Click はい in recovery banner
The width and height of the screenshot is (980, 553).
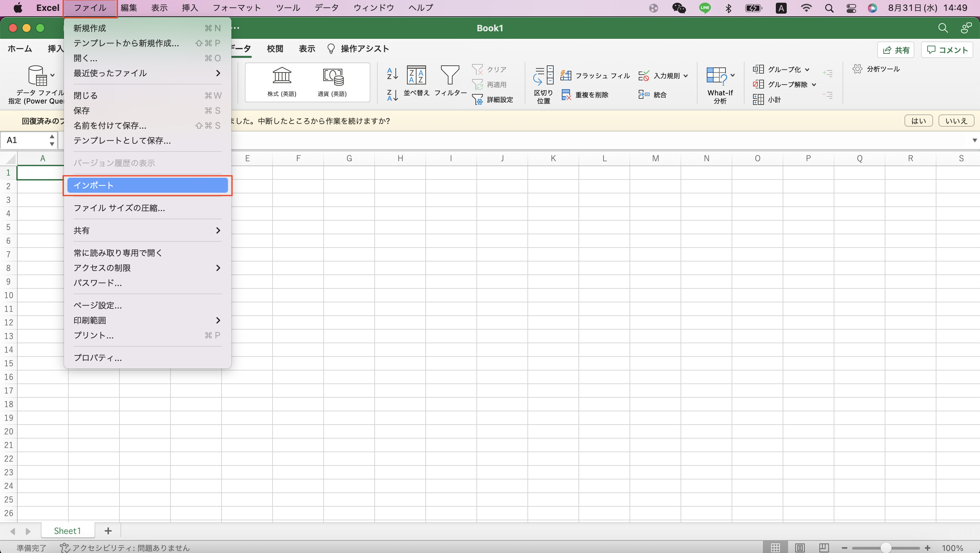coord(918,121)
